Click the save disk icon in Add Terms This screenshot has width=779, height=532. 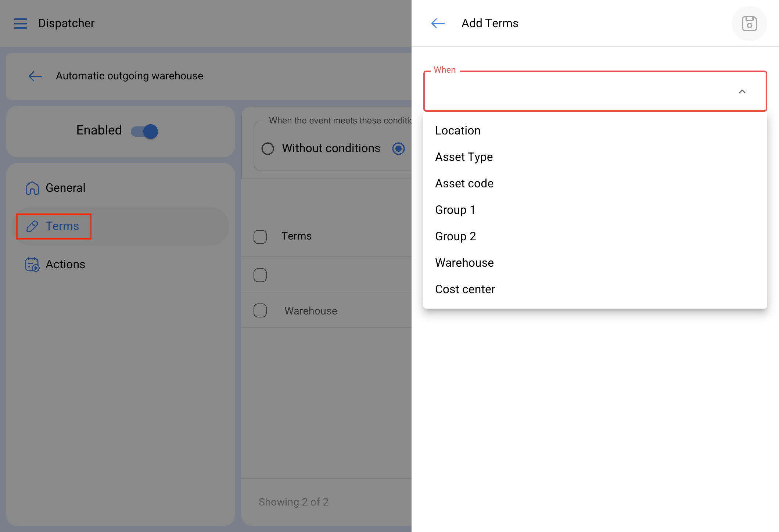(749, 24)
